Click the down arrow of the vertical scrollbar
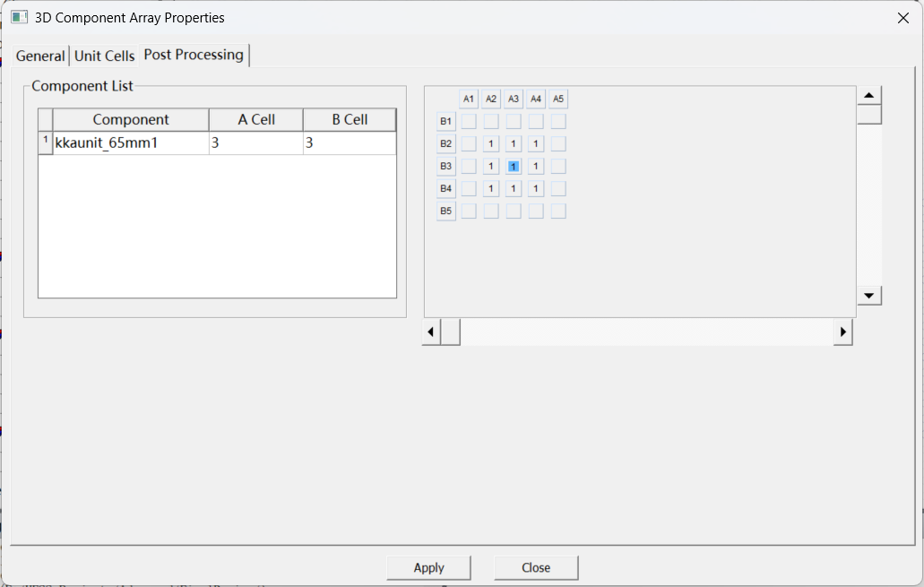Screen dimensions: 924x587 coord(869,296)
